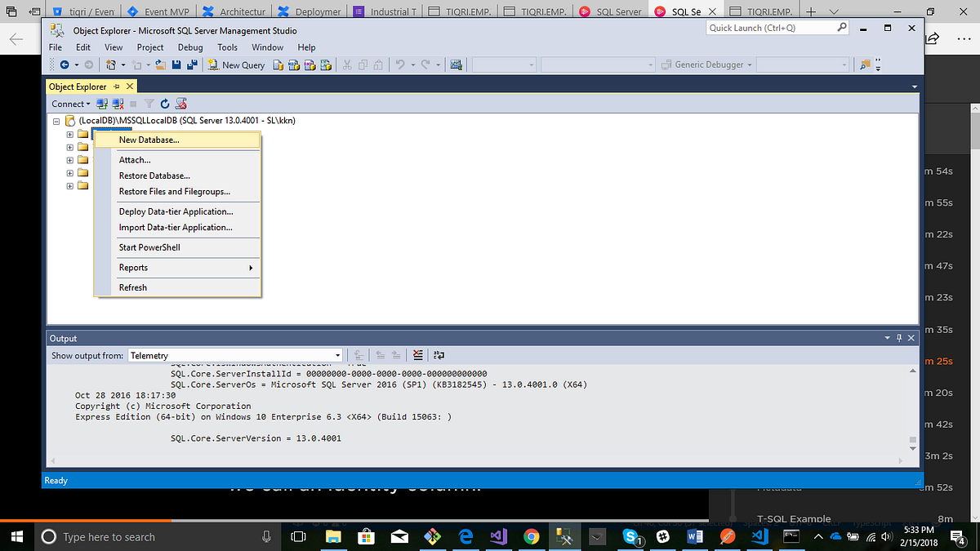Screen dimensions: 980x551
Task: Click the Windows Start button
Action: [16, 536]
